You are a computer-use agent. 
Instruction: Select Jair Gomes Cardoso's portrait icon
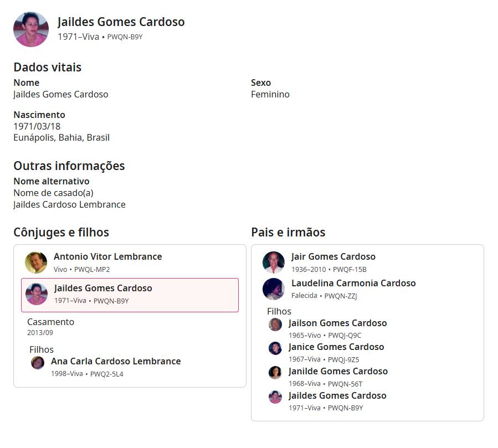pyautogui.click(x=274, y=262)
